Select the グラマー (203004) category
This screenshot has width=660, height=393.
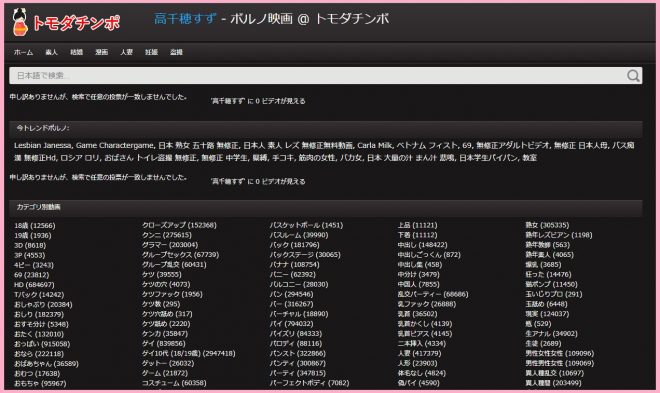[170, 245]
